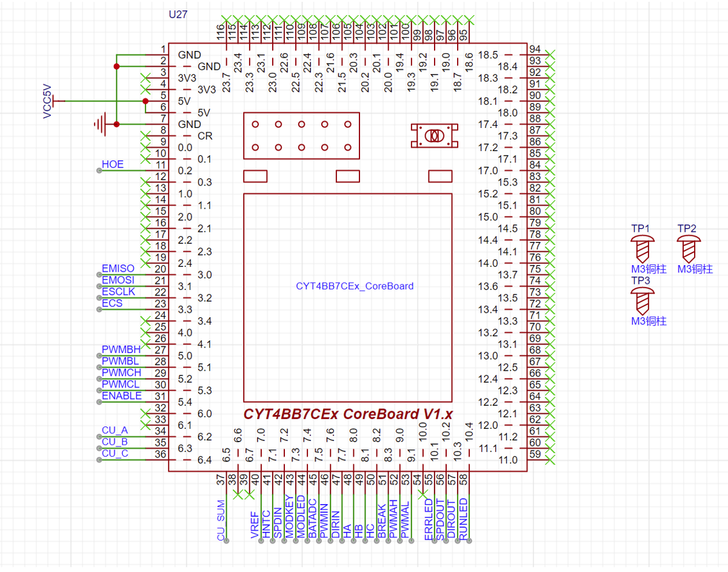Click the push button symbol on the core board
This screenshot has width=728, height=572.
click(x=433, y=136)
